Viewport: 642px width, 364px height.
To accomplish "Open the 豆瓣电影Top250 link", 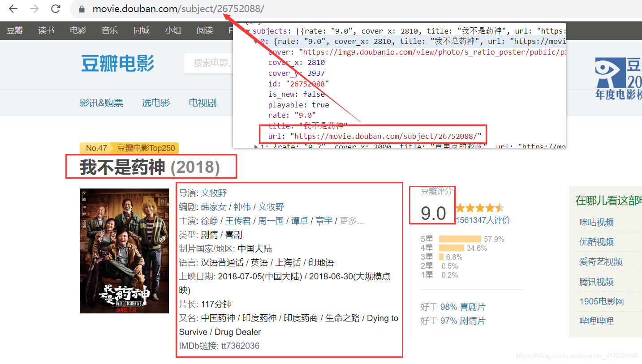I will [146, 148].
